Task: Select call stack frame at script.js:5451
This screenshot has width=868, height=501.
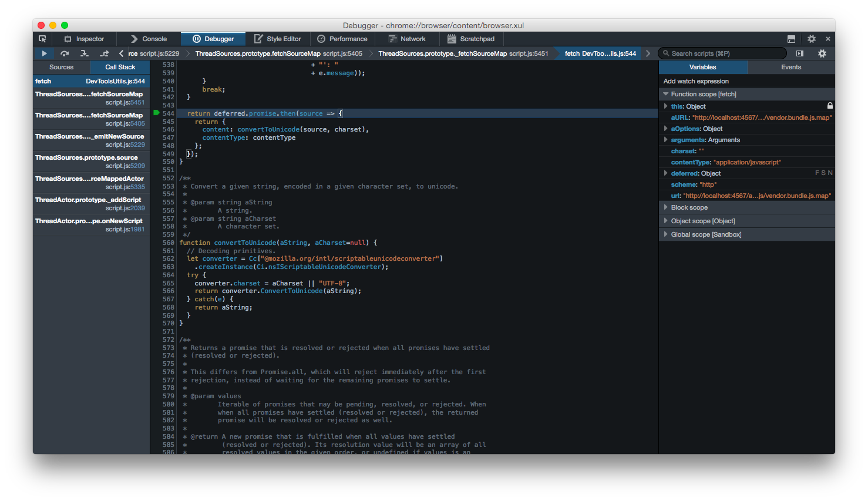Action: coord(91,98)
